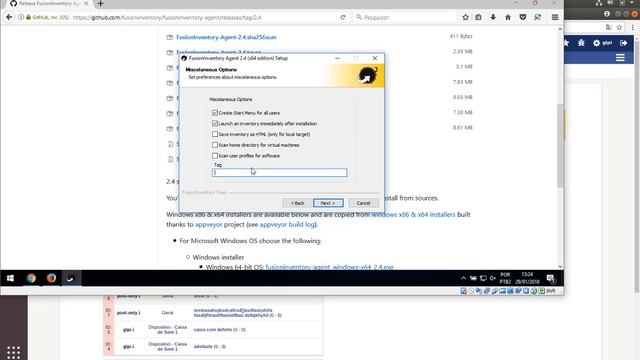Select the Release FusionInventory browser tab
This screenshot has width=640, height=360.
[48, 4]
